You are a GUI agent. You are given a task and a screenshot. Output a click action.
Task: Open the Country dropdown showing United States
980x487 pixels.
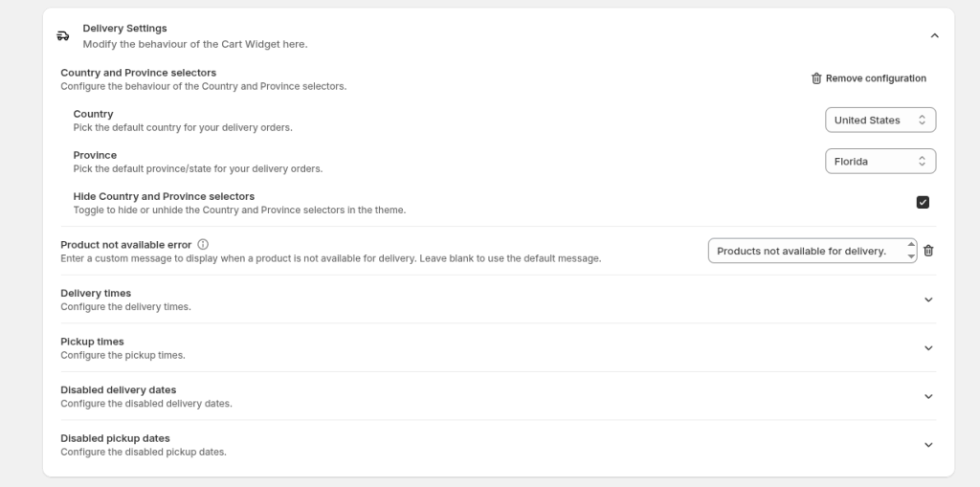[x=880, y=121]
